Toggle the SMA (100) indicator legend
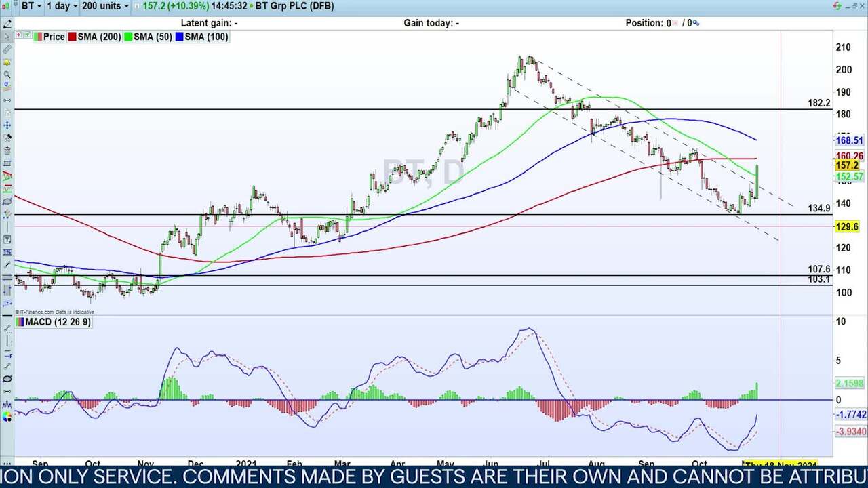868x488 pixels. click(x=201, y=37)
